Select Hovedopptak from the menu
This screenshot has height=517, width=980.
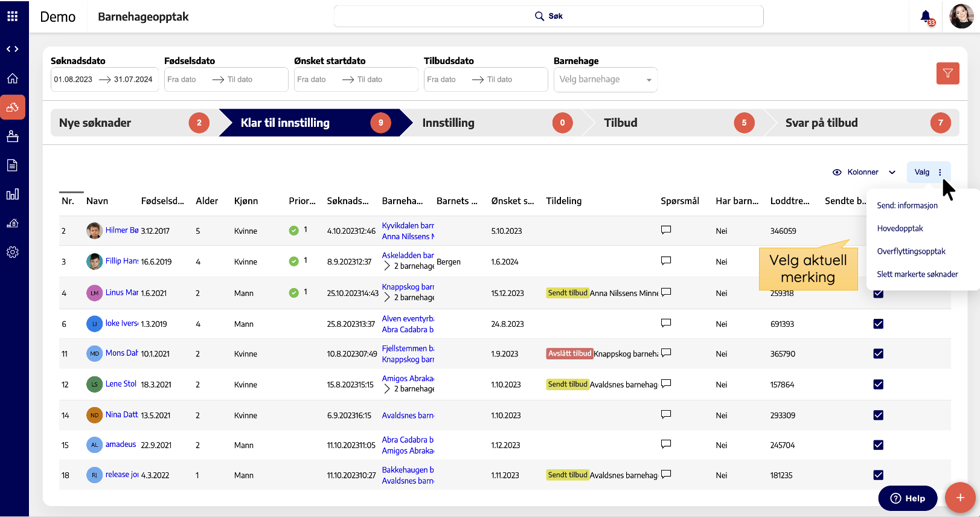tap(900, 228)
